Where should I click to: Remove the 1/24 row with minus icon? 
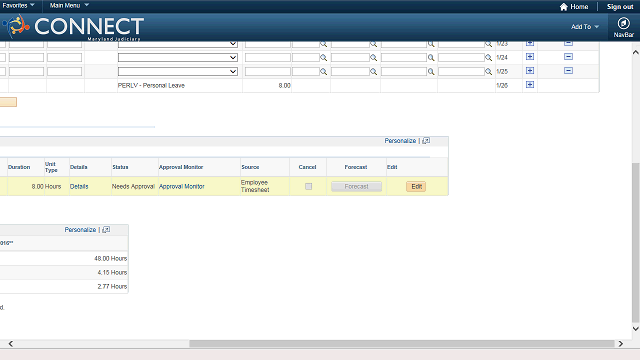click(568, 57)
